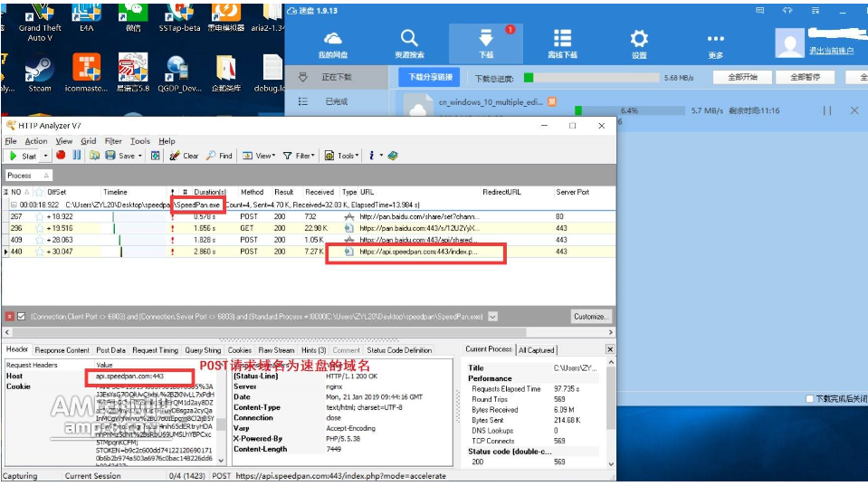Select 已完成 in SpeedPan sidebar

[337, 101]
